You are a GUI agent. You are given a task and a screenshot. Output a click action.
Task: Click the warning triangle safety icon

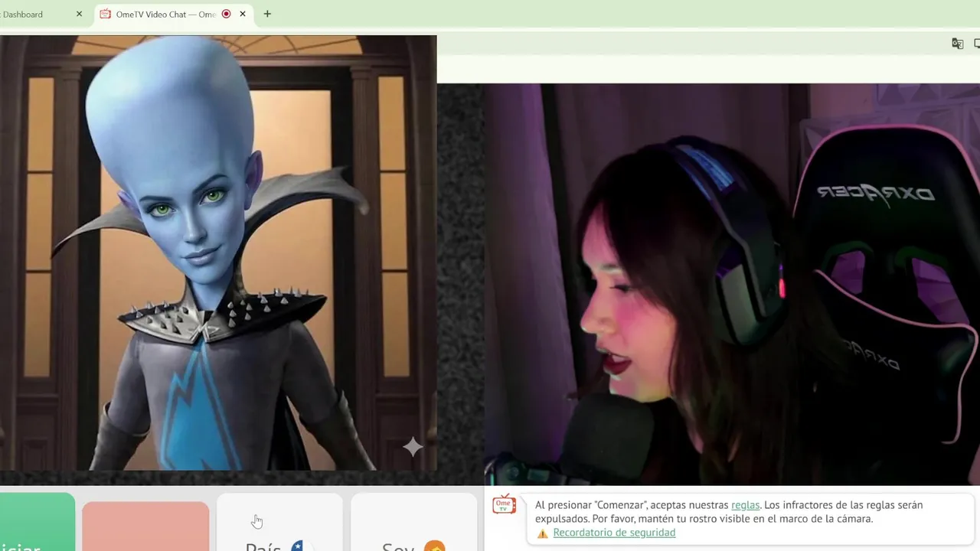click(x=542, y=533)
